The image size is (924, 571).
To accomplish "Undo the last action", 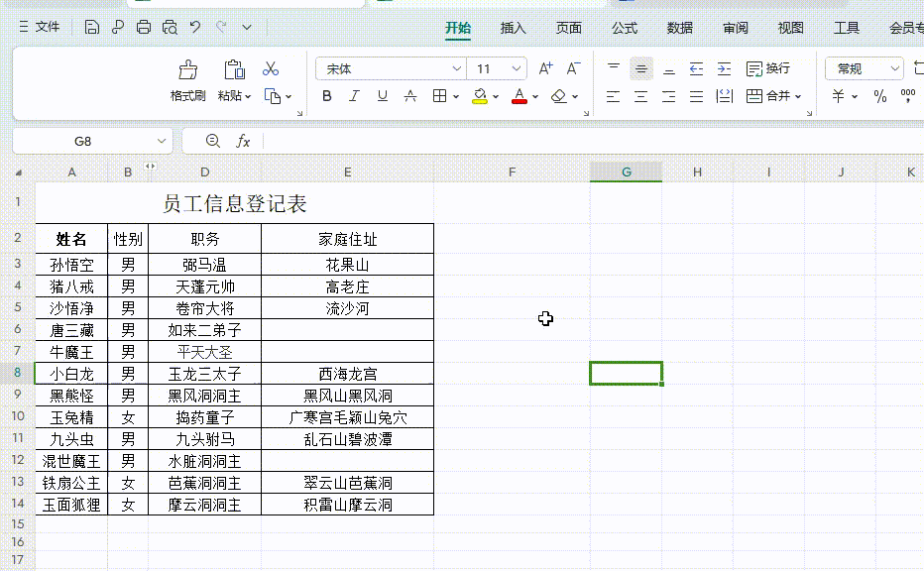I will (x=195, y=27).
